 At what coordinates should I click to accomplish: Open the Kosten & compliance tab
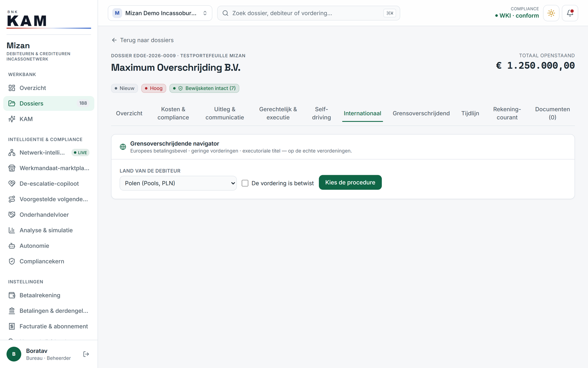(173, 113)
